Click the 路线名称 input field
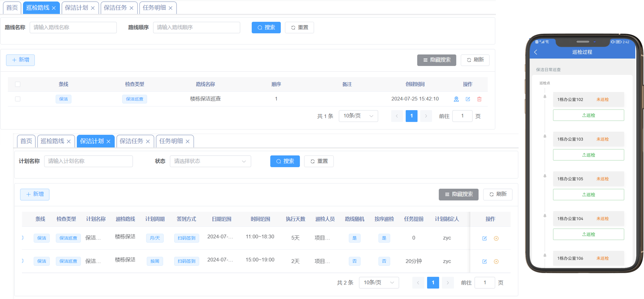This screenshot has width=644, height=299. (x=73, y=27)
